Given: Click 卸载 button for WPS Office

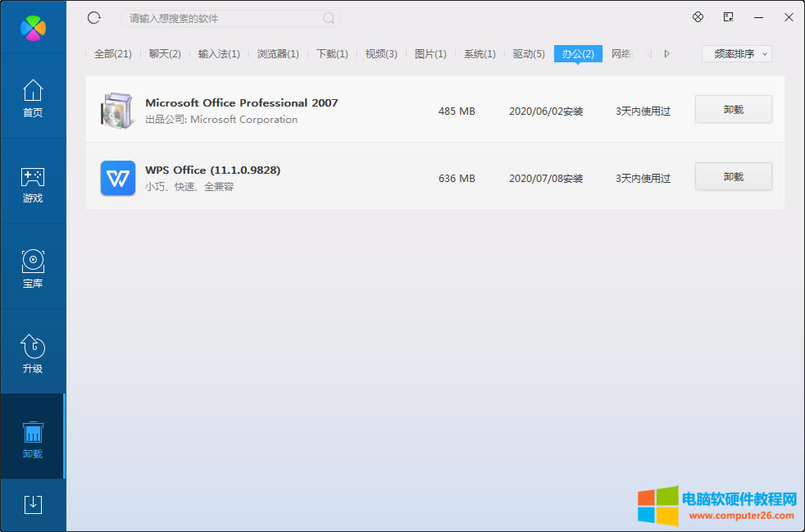Looking at the screenshot, I should click(733, 176).
